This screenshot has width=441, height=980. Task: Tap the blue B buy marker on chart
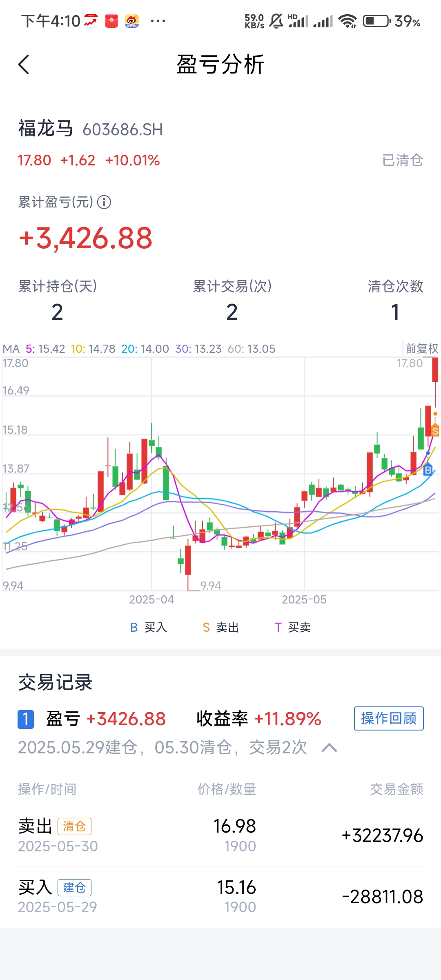click(428, 470)
